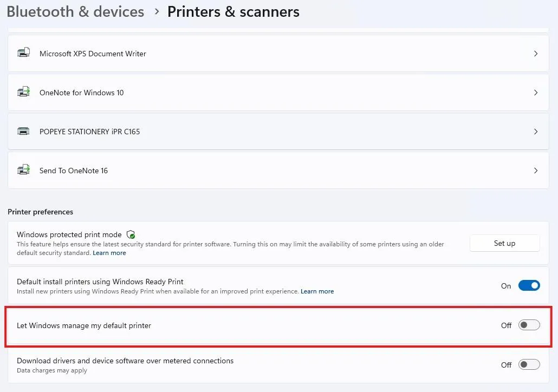Image resolution: width=558 pixels, height=392 pixels.
Task: Click Default install printers using Windows Ready Print text
Action: click(x=100, y=282)
